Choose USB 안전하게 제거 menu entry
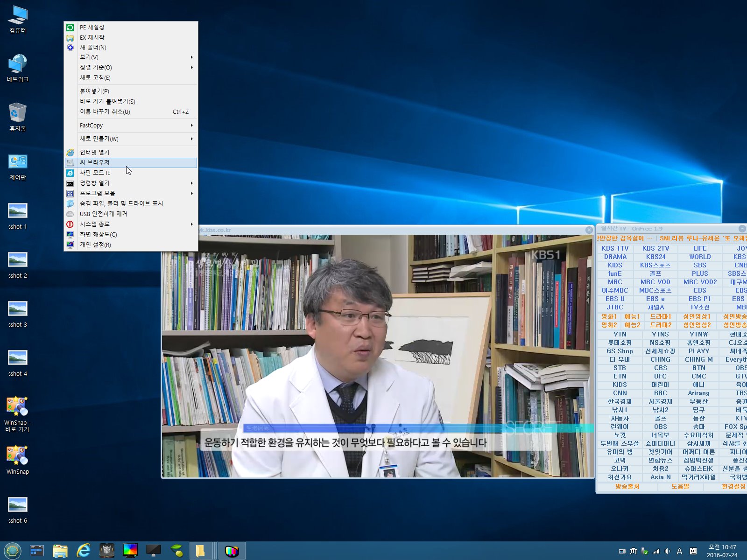Screen dimensions: 747x560 tap(131, 214)
